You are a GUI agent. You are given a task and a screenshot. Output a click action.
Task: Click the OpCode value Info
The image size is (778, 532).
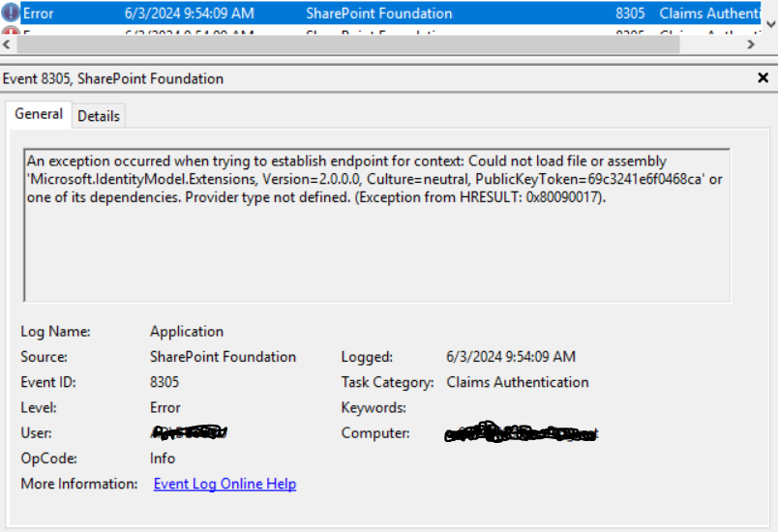coord(163,458)
